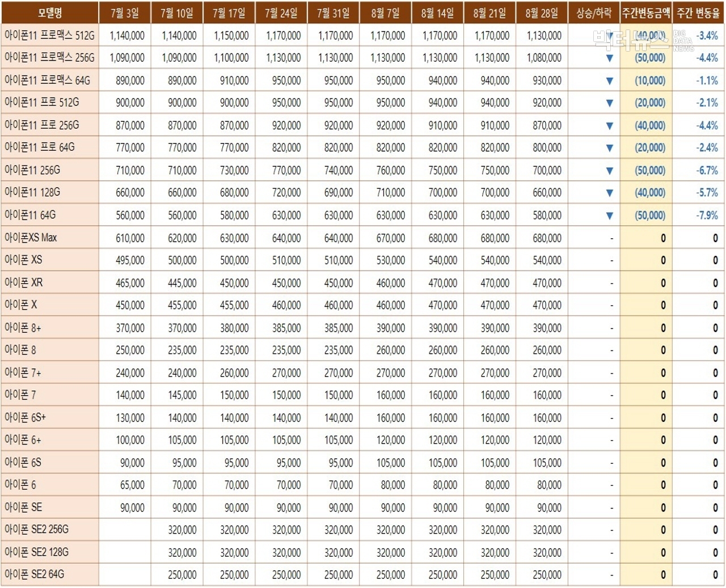Click the 아이폰XS Max row label
Screen dimensions: 726x588
tap(31, 238)
